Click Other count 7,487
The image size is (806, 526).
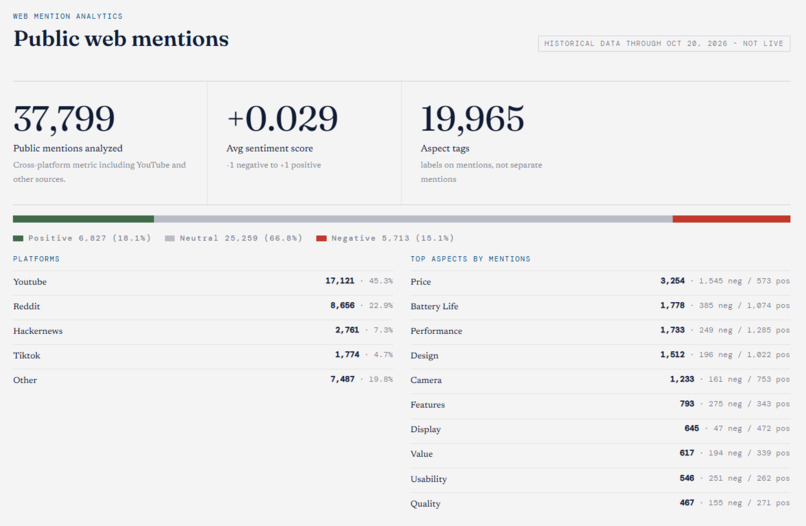click(342, 379)
